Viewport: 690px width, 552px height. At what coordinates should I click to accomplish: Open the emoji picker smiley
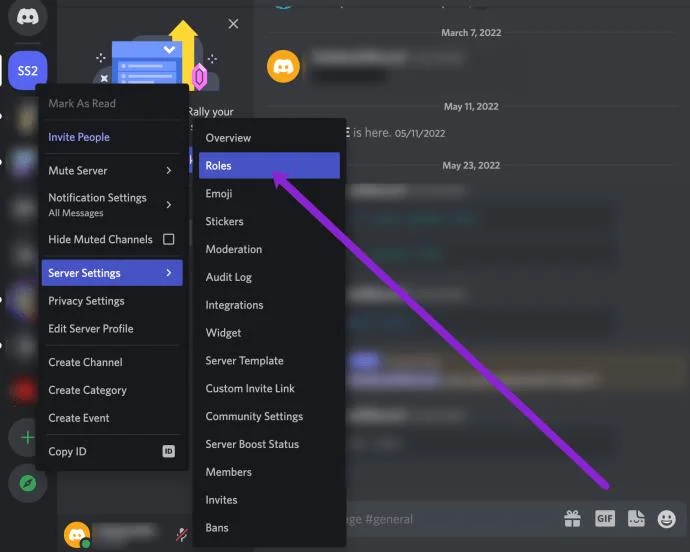pos(666,519)
